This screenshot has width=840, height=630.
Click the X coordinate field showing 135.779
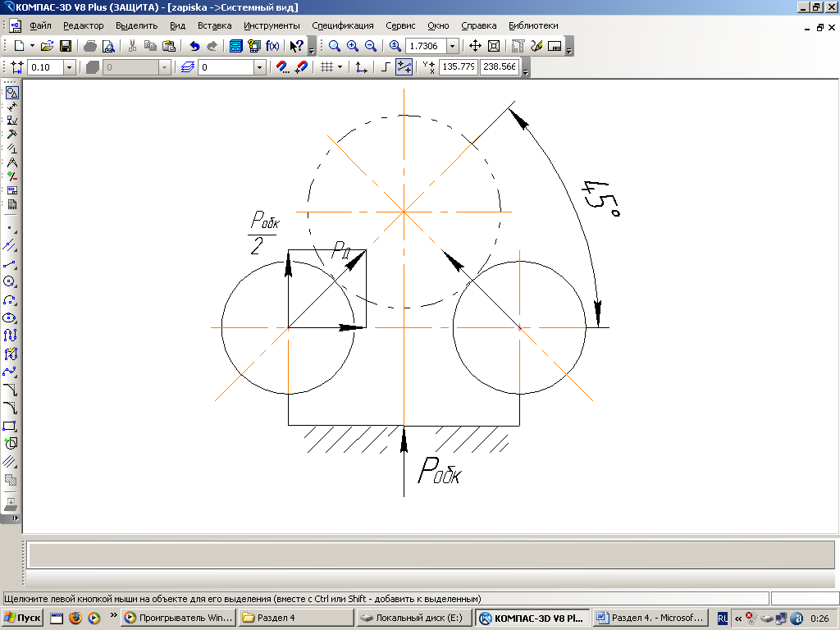pos(459,67)
